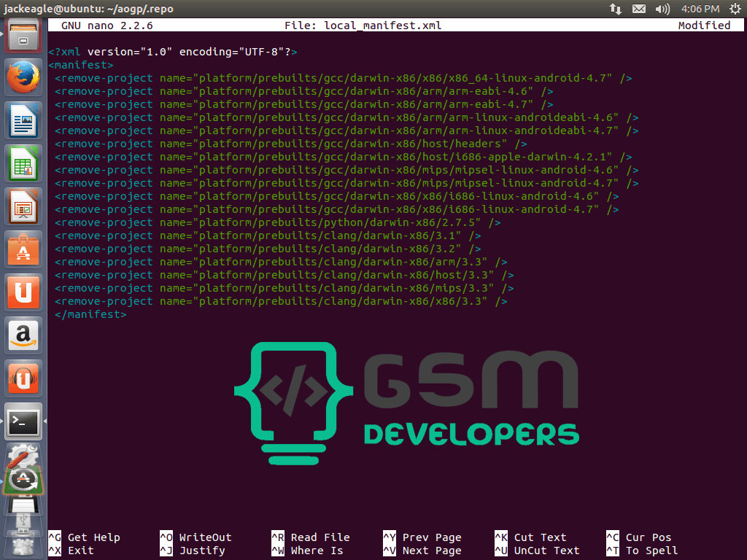
Task: Open the sound volume indicator
Action: coord(662,9)
